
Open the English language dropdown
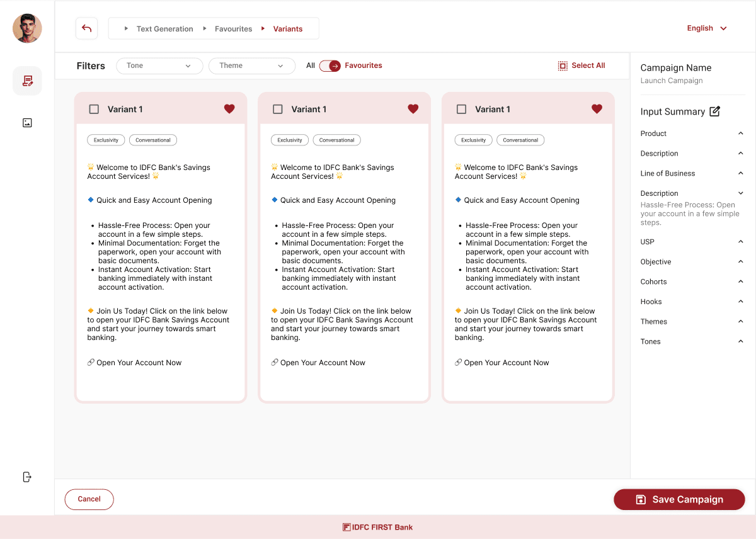(707, 28)
